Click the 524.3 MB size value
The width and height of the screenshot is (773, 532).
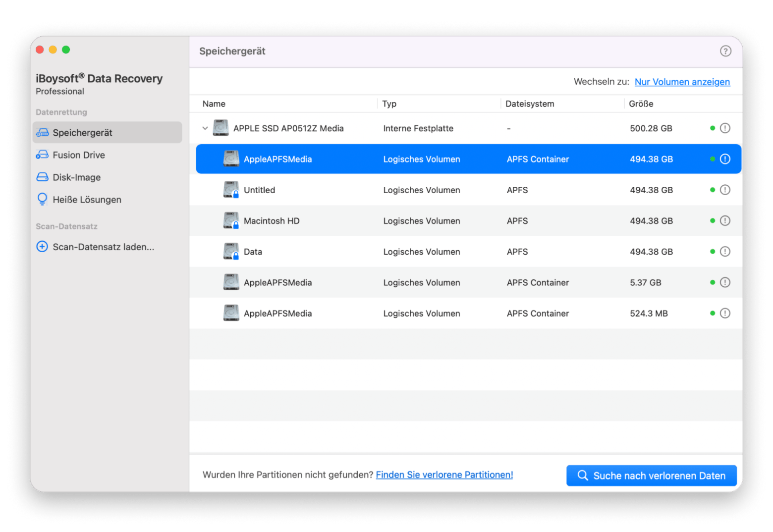coord(649,314)
